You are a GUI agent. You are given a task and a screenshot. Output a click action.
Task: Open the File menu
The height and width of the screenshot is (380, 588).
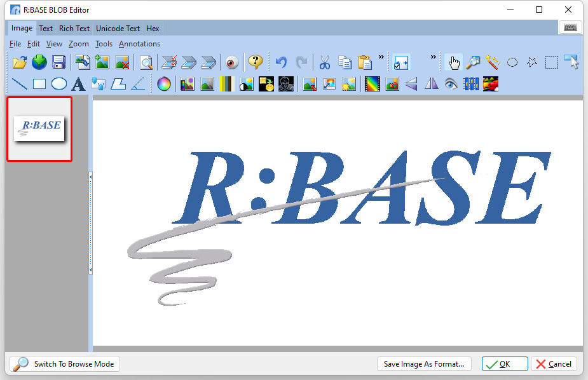pyautogui.click(x=15, y=44)
